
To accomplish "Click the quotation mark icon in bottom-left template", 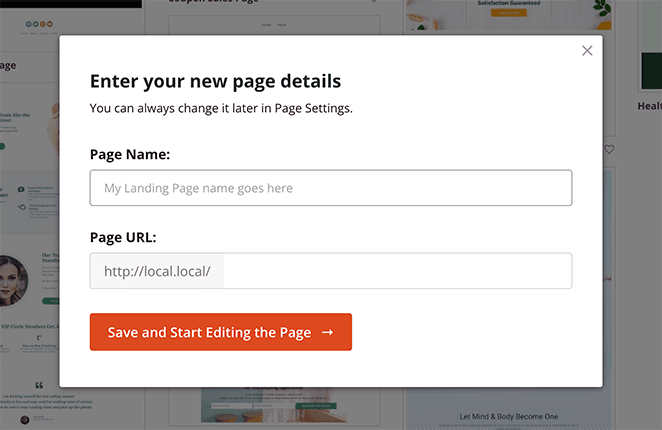I will [x=38, y=385].
